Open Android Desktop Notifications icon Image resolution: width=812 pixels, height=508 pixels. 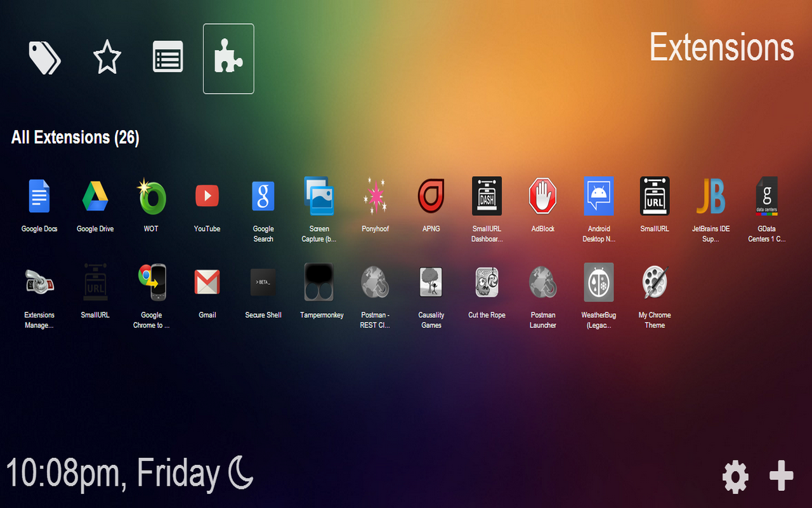599,196
